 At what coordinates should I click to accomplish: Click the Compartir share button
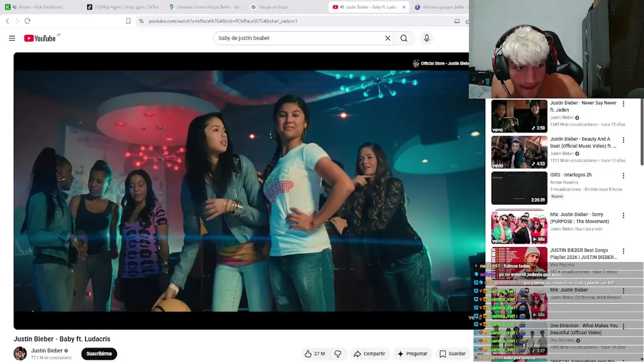(x=369, y=353)
